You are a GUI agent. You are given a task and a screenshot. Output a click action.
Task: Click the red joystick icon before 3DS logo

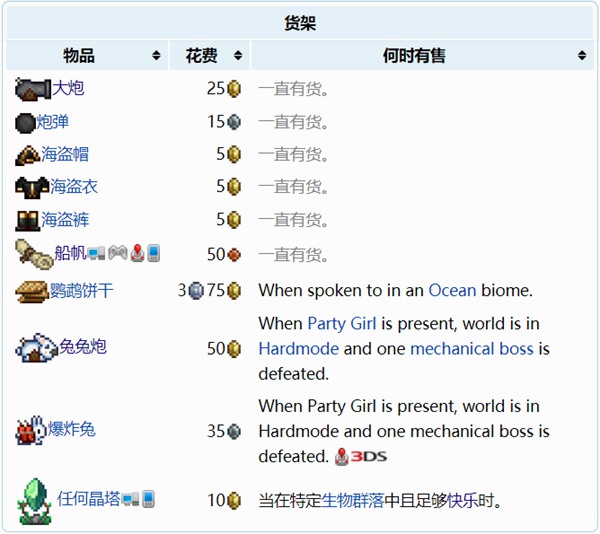pos(341,456)
